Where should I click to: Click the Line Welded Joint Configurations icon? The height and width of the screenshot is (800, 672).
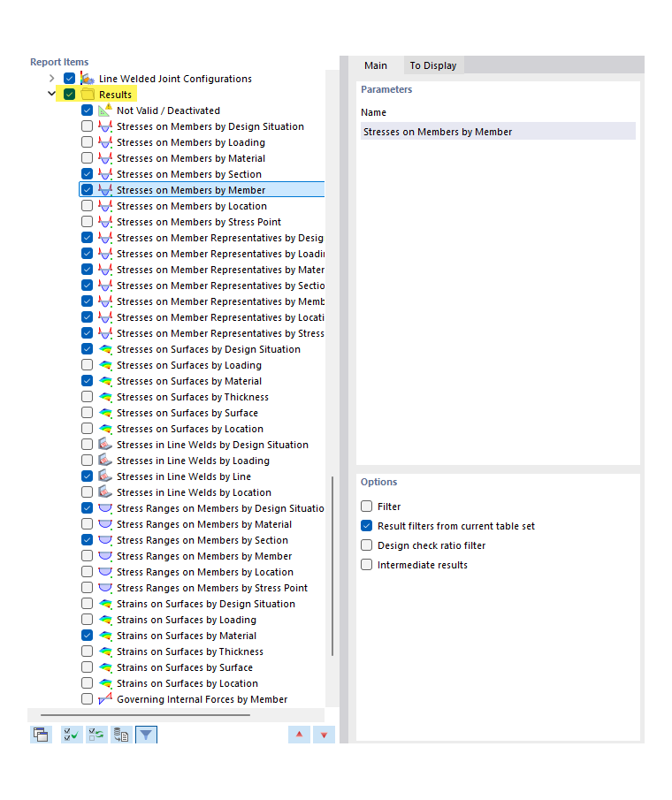click(88, 79)
